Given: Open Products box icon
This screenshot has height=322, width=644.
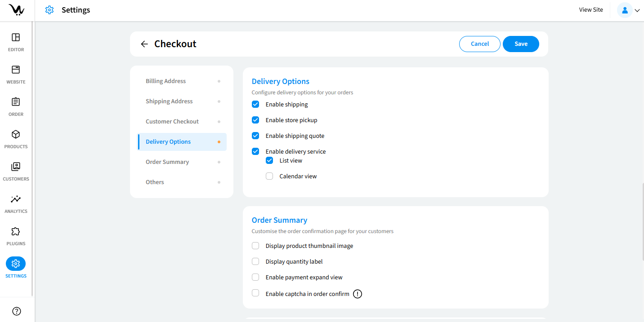Looking at the screenshot, I should 16,134.
